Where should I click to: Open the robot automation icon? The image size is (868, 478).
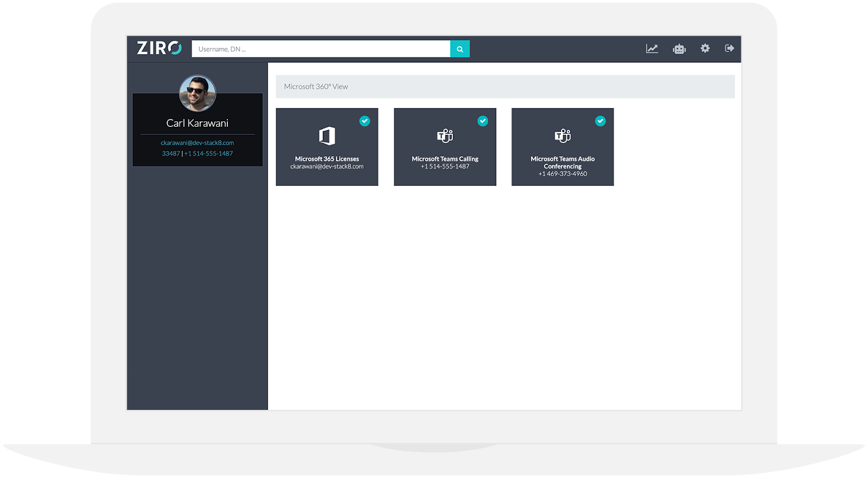[679, 49]
